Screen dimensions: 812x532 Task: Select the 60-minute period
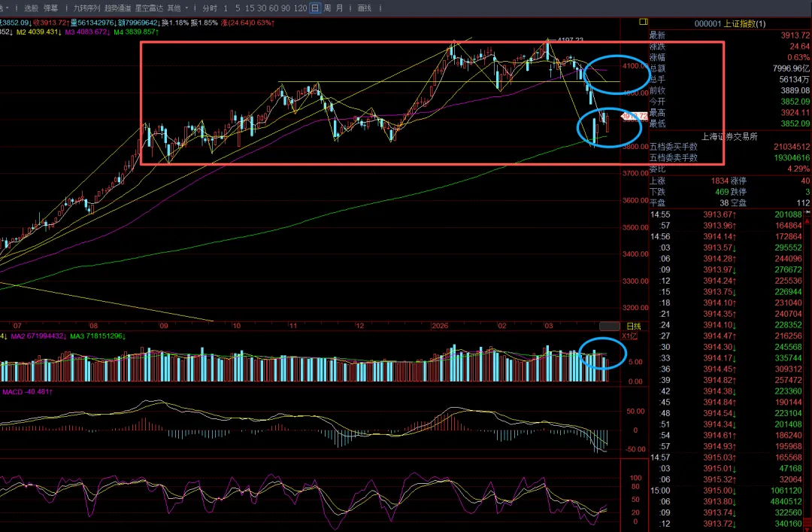274,8
